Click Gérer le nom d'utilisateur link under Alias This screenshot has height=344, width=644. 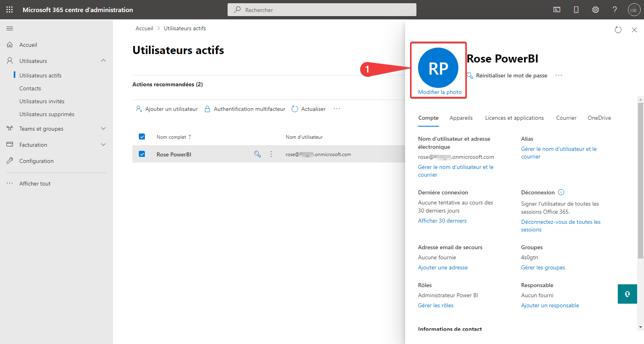pos(559,153)
